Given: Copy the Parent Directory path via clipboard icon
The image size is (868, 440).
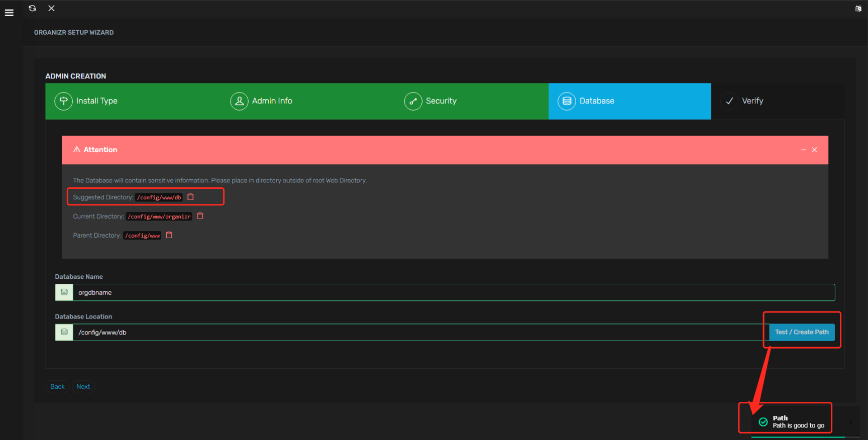Looking at the screenshot, I should 169,235.
